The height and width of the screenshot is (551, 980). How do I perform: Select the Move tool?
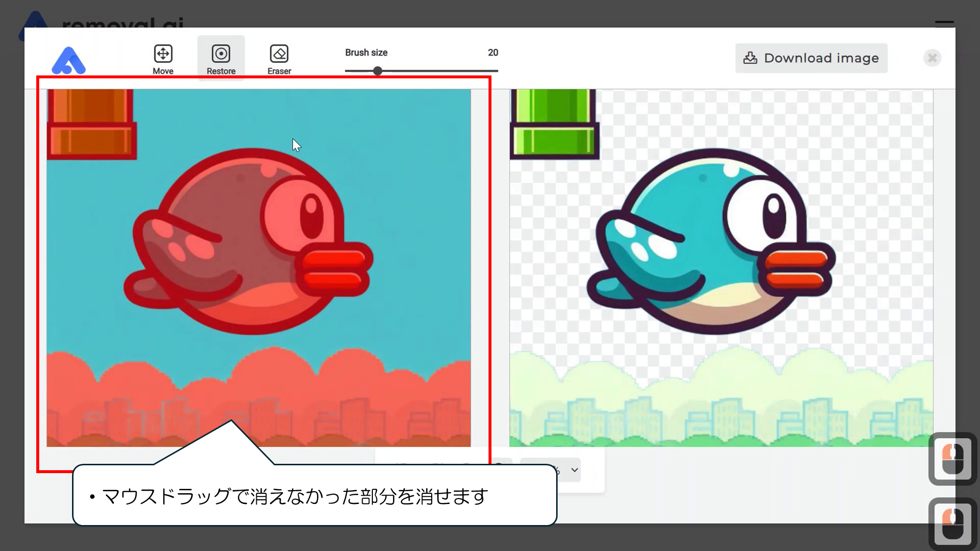163,59
